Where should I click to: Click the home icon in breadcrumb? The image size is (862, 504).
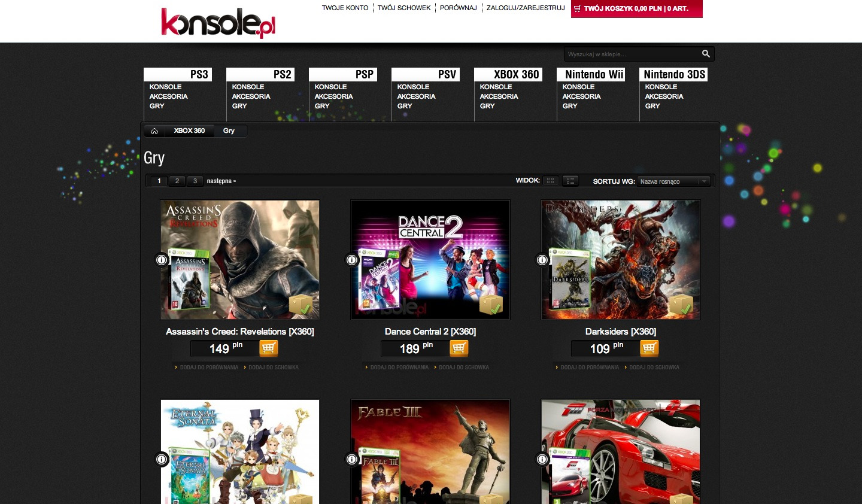(154, 131)
